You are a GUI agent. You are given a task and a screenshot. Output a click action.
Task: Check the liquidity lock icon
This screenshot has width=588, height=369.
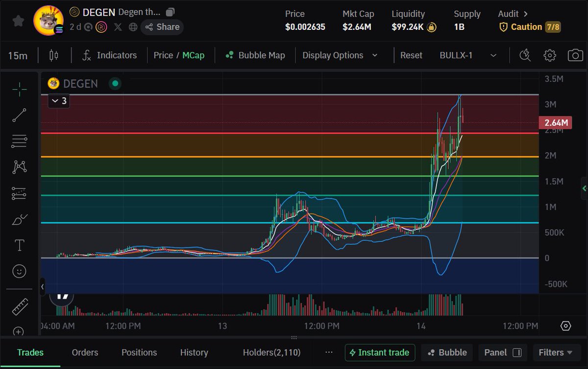point(431,27)
